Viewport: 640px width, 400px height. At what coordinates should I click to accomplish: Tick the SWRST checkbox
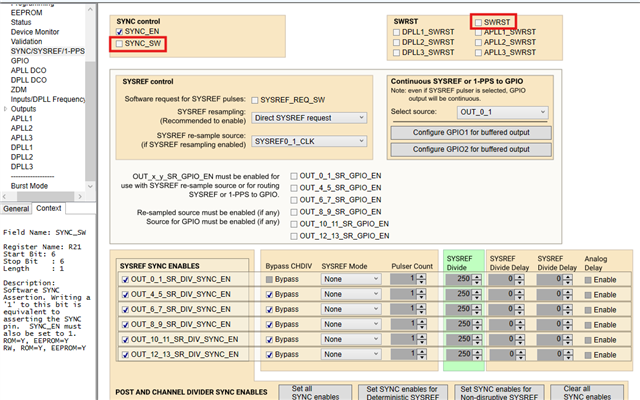478,22
